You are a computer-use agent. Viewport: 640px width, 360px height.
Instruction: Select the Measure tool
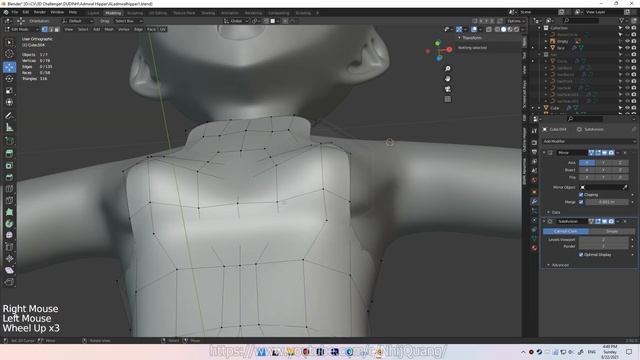pyautogui.click(x=9, y=128)
